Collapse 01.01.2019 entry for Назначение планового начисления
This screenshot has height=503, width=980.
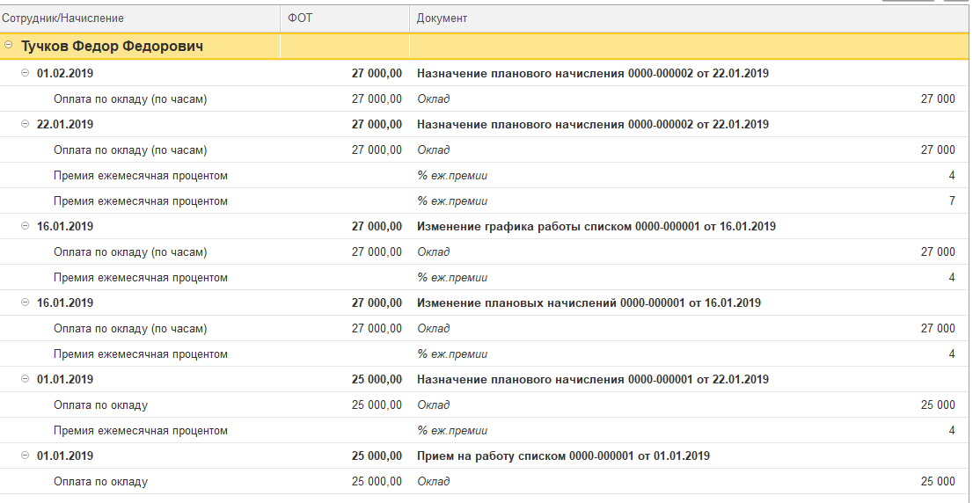(x=25, y=379)
